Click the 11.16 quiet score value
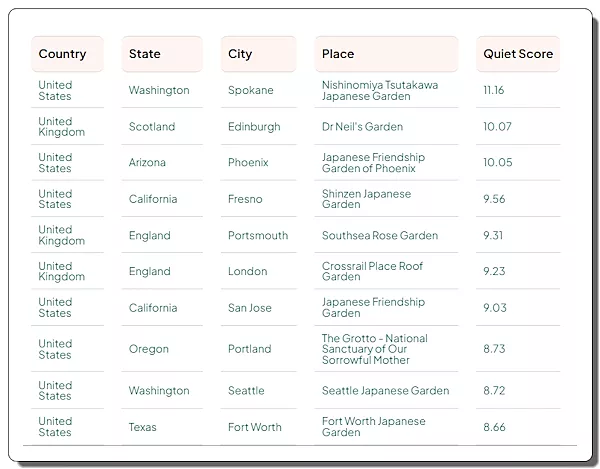Viewport: 600px width, 469px height. click(493, 90)
